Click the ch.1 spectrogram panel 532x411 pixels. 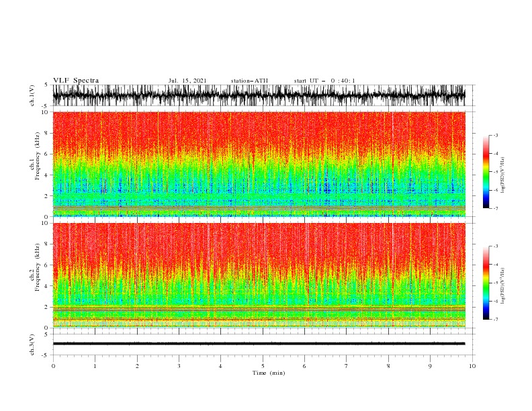pos(259,164)
